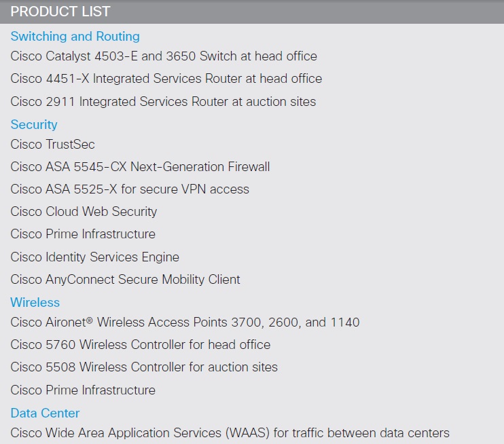
Task: Click Cisco Prime Infrastructure under Security
Action: (x=83, y=234)
